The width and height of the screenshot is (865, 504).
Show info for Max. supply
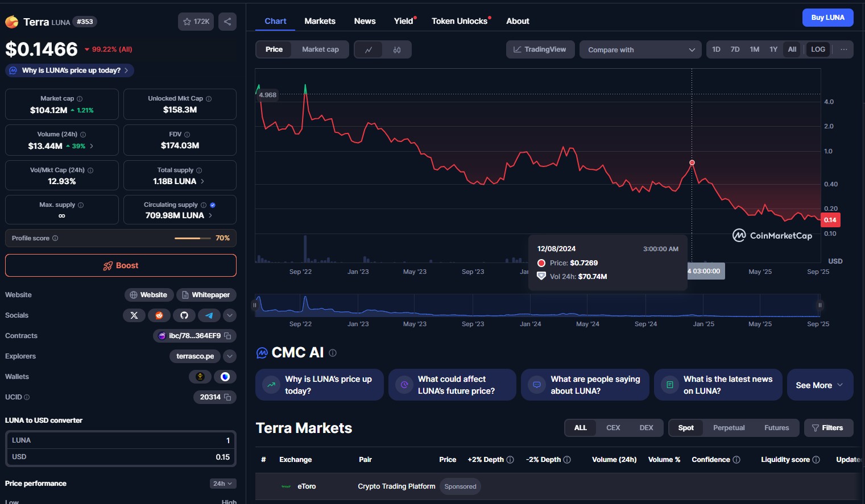point(81,205)
